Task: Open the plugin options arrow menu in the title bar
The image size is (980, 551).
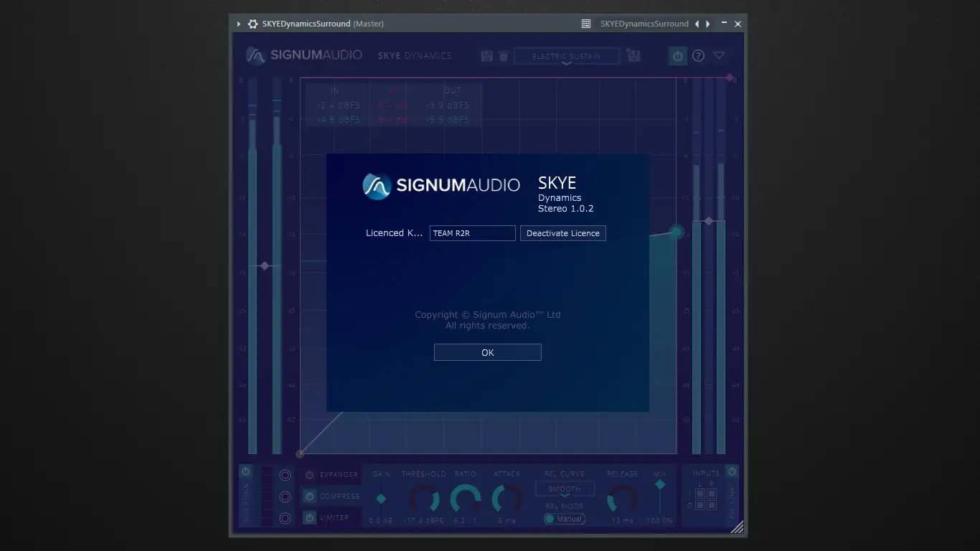Action: (239, 24)
